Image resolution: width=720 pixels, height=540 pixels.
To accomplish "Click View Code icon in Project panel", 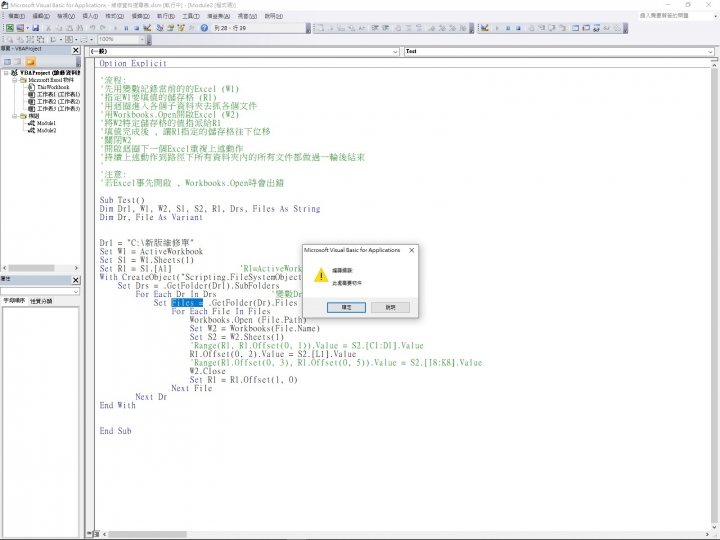I will tap(7, 62).
